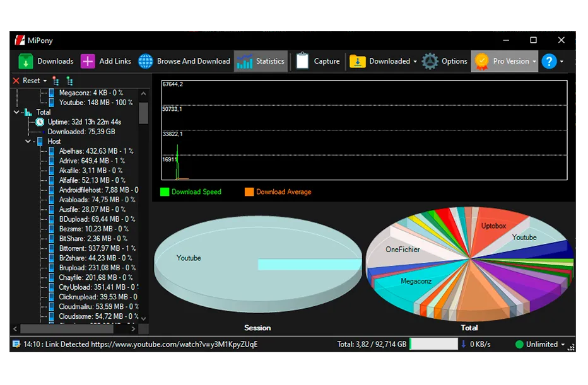Click the Capture clipboard button

[x=317, y=61]
